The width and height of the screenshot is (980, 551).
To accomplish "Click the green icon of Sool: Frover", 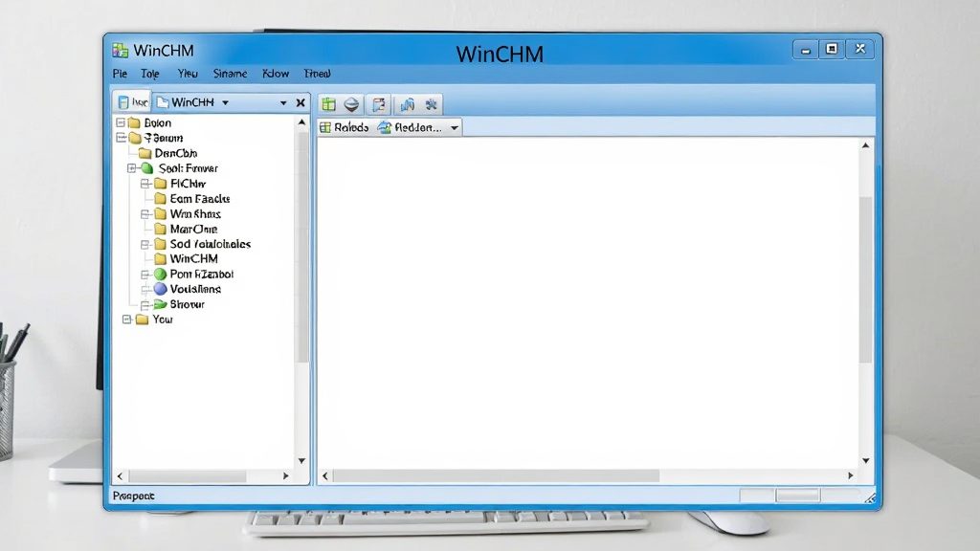I will (146, 168).
